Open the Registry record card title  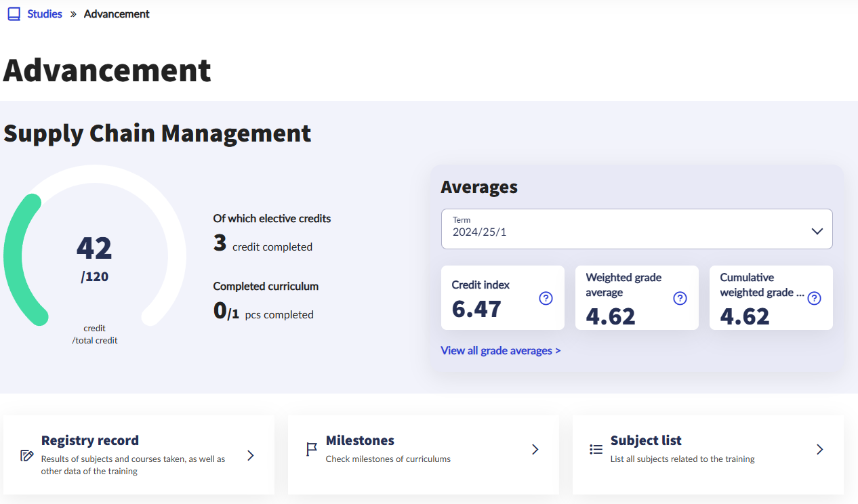coord(89,440)
